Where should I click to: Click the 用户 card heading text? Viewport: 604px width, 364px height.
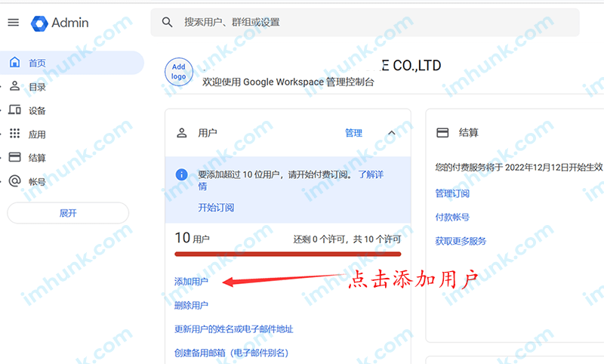click(208, 133)
